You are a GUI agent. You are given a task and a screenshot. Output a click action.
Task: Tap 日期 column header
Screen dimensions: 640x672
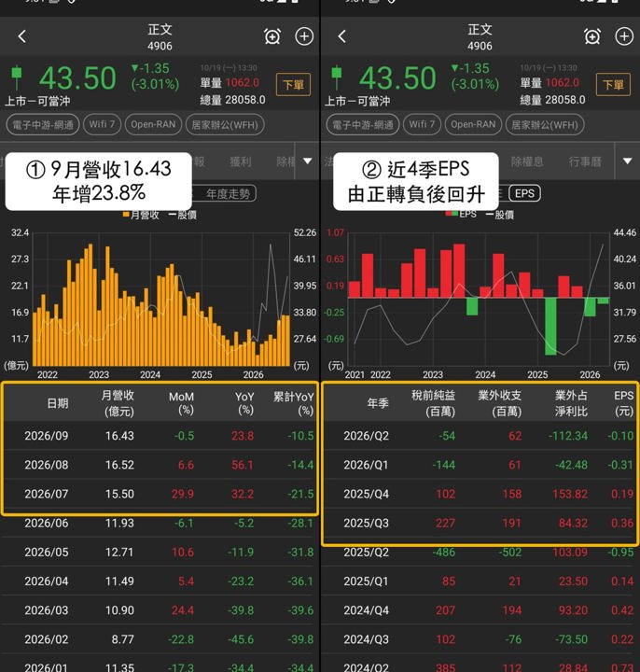58,403
